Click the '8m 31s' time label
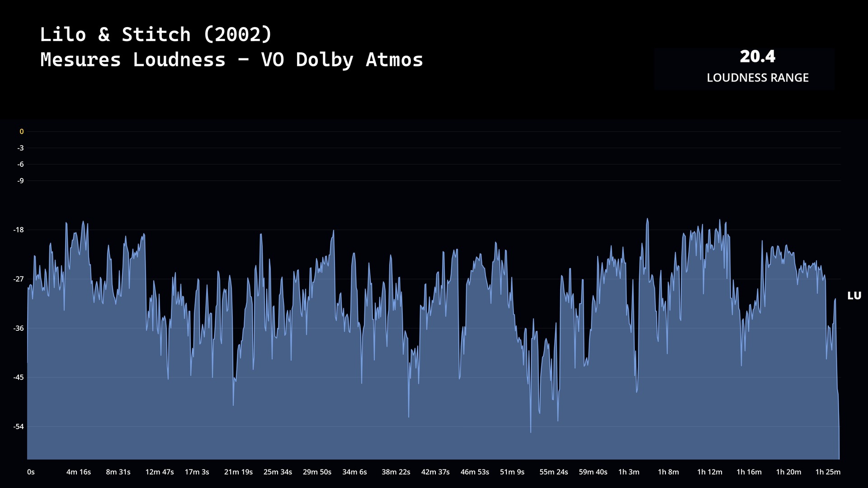The image size is (868, 488). pos(118,472)
